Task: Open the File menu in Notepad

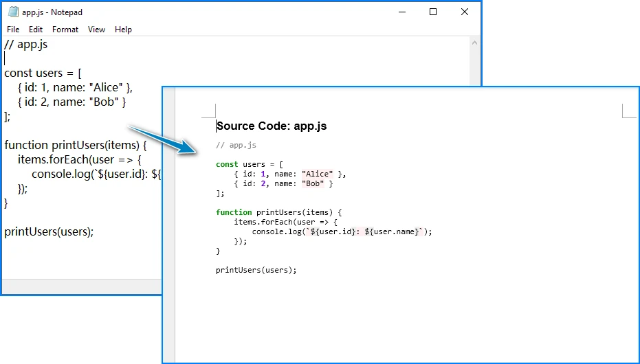Action: (x=13, y=30)
